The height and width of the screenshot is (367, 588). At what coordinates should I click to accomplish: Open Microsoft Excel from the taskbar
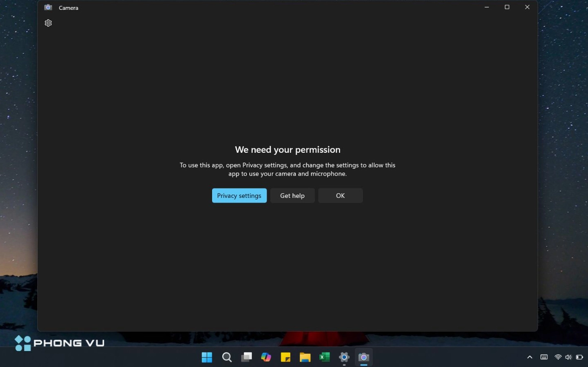tap(324, 357)
